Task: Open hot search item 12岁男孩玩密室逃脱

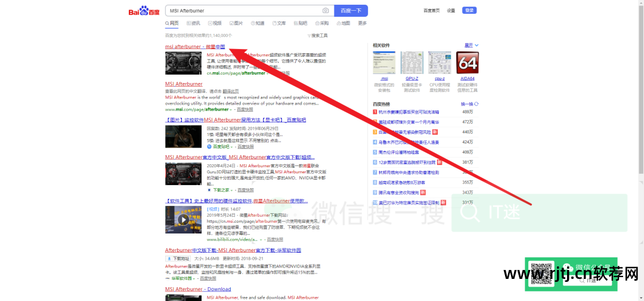Action: (407, 162)
